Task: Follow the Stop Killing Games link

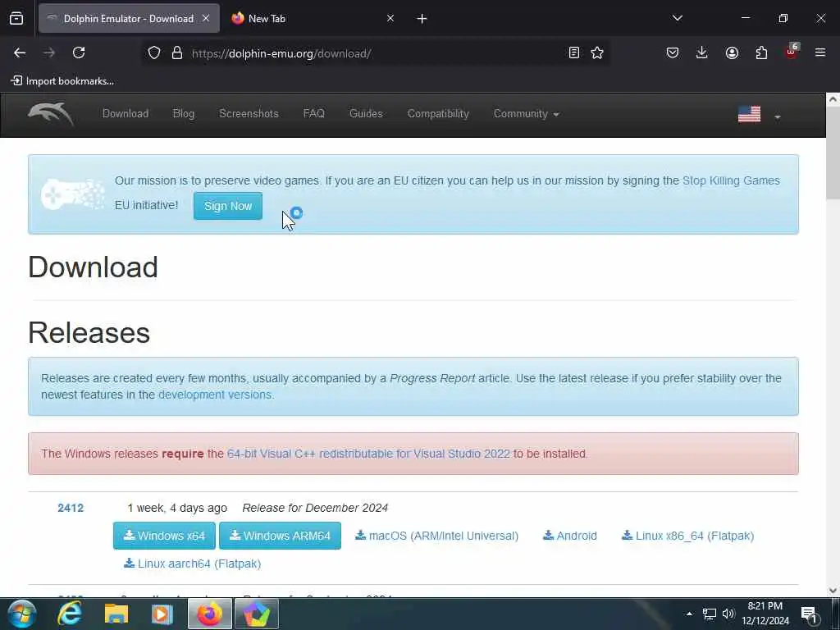Action: [731, 180]
